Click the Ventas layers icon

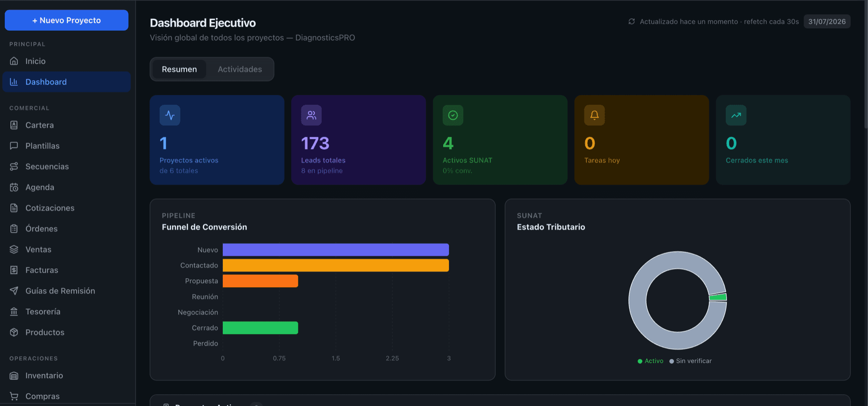coord(14,250)
